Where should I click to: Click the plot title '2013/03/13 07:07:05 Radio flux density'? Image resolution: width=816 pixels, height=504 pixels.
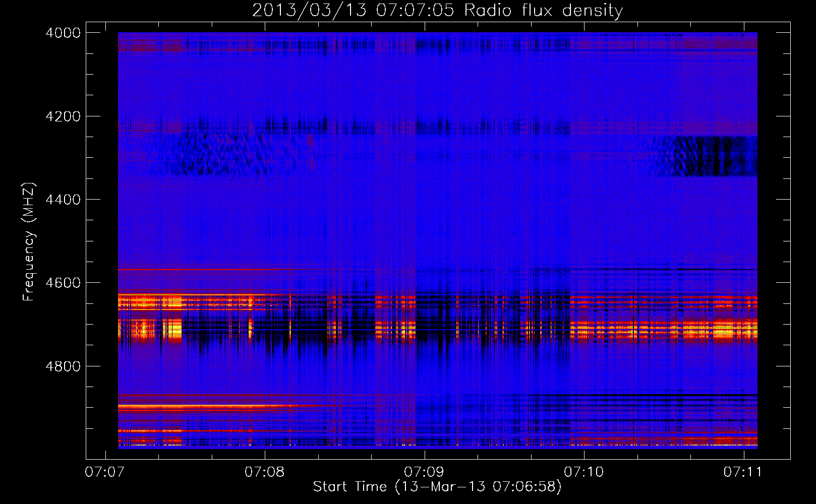[437, 10]
